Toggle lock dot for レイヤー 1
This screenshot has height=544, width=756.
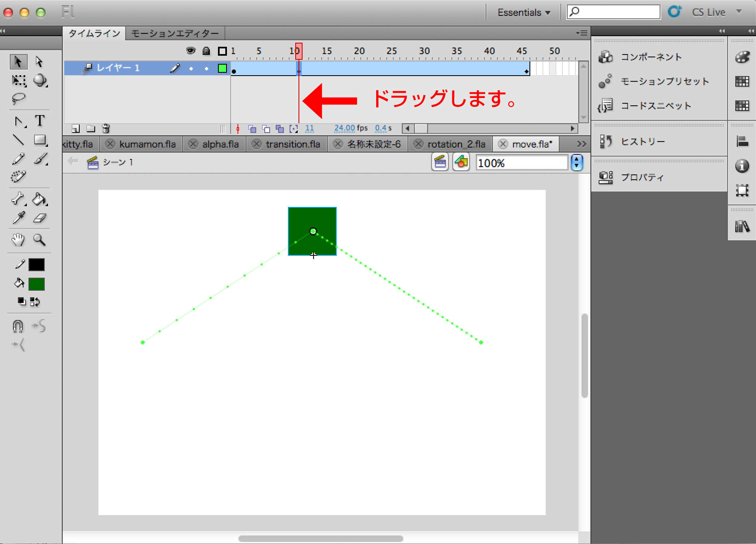pyautogui.click(x=207, y=69)
